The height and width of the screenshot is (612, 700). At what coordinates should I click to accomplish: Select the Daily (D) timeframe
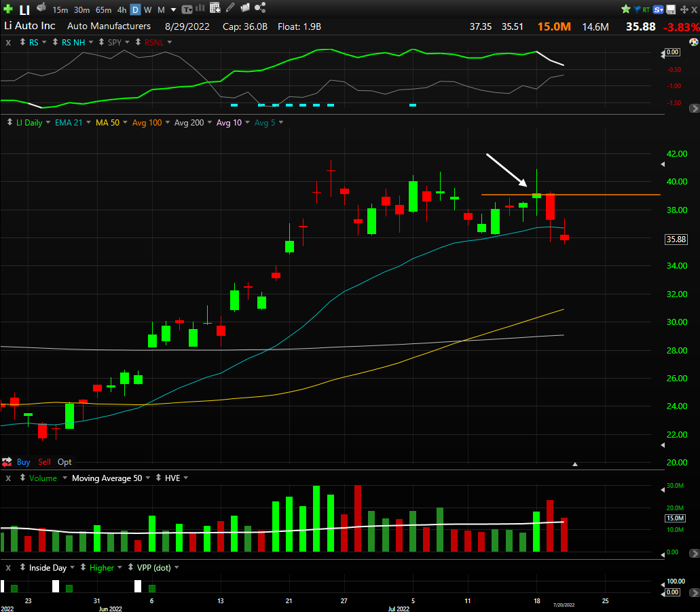pyautogui.click(x=136, y=9)
